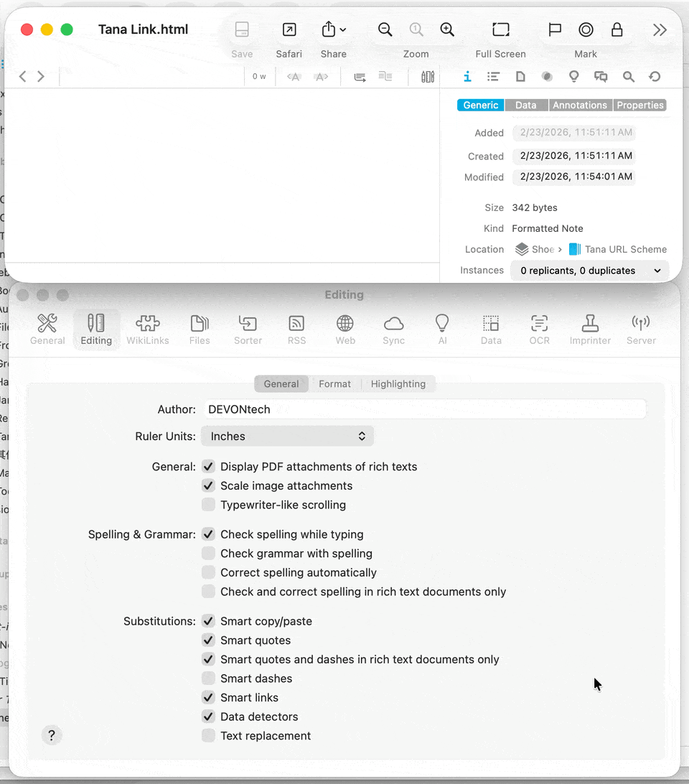The image size is (689, 784).
Task: Enable Typewriter-like scrolling
Action: (x=208, y=505)
